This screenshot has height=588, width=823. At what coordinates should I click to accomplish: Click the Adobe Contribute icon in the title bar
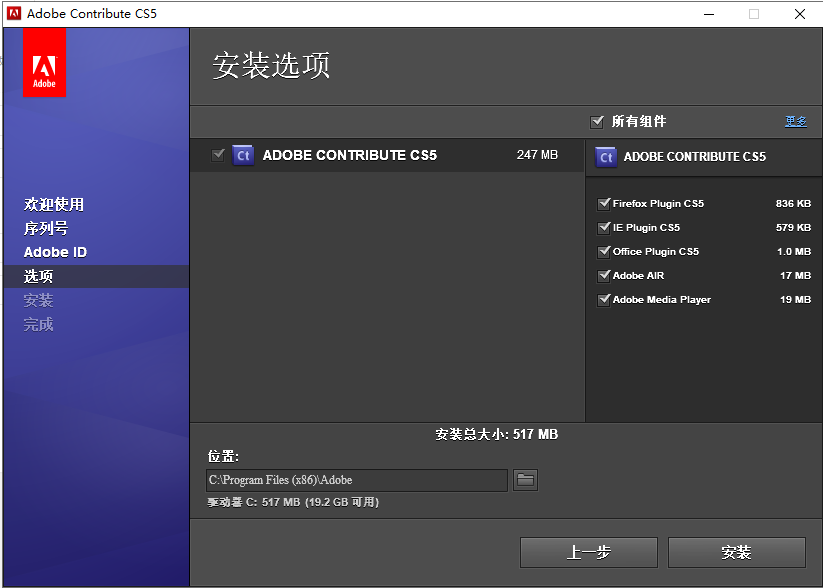pyautogui.click(x=12, y=14)
